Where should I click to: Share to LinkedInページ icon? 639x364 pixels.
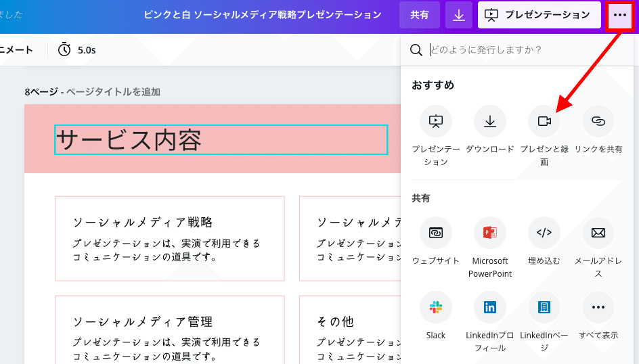(544, 307)
